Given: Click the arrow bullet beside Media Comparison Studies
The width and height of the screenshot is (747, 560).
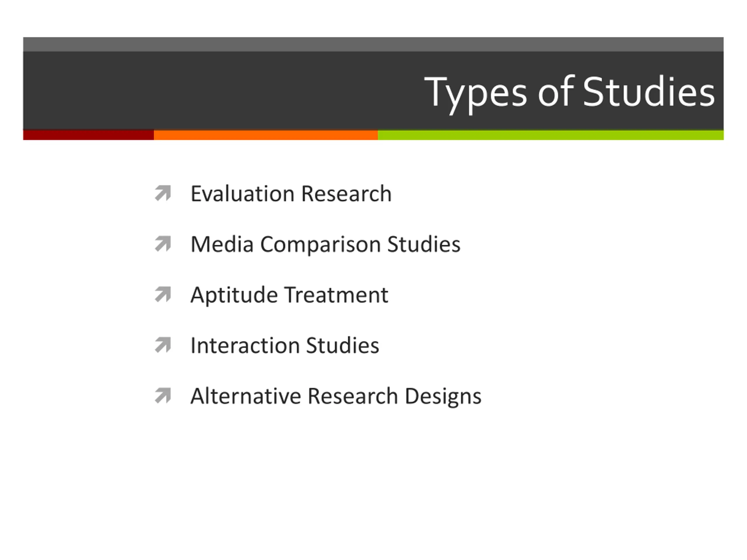Looking at the screenshot, I should 163,244.
